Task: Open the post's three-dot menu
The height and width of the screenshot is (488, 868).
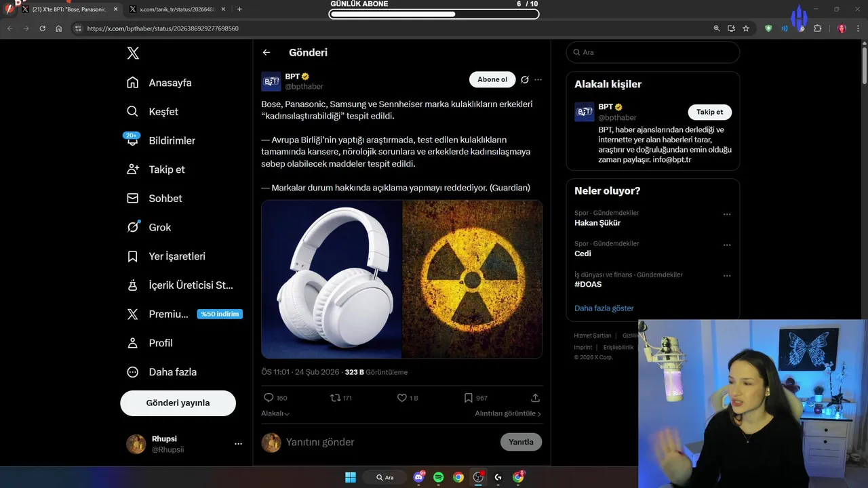Action: click(x=538, y=80)
